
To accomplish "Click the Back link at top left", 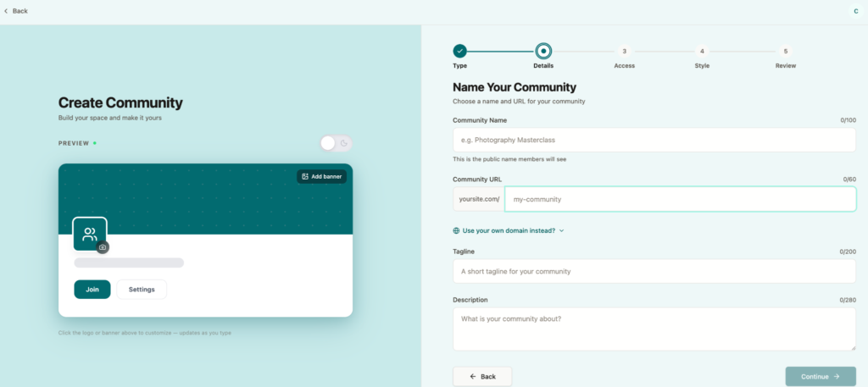I will pyautogui.click(x=16, y=11).
